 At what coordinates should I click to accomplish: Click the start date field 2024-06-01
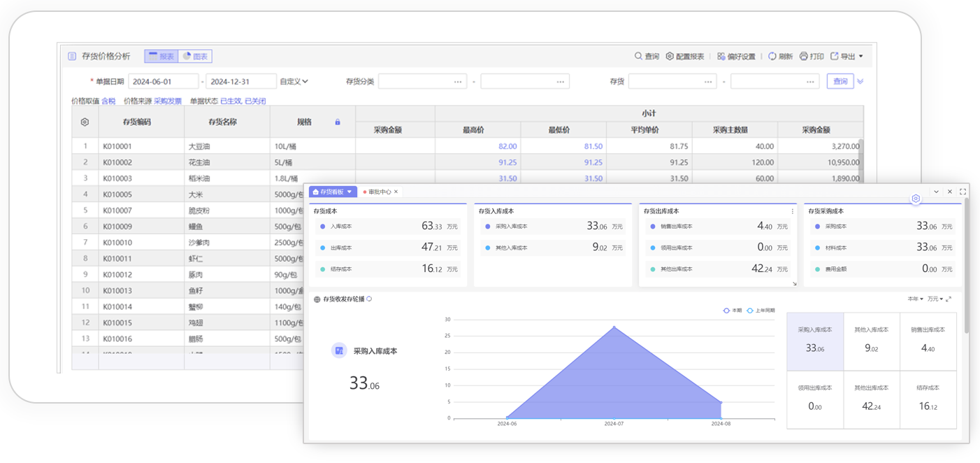(x=163, y=81)
